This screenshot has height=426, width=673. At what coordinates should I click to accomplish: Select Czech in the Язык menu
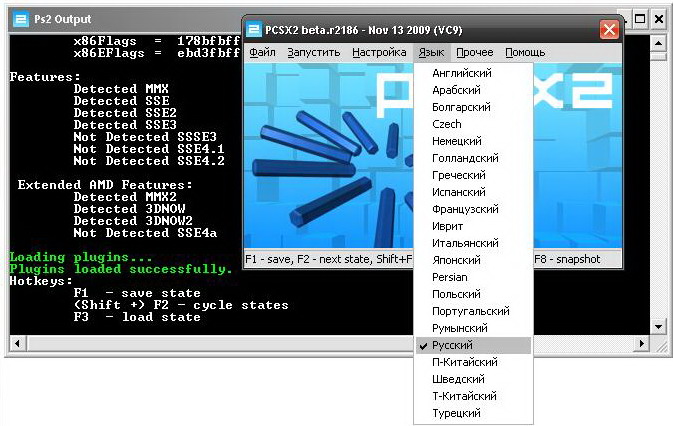[x=447, y=124]
